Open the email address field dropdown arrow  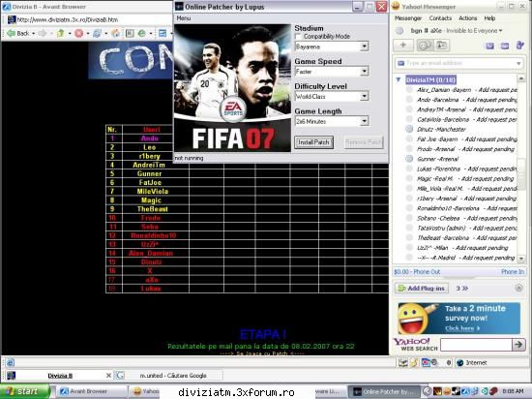pos(518,64)
